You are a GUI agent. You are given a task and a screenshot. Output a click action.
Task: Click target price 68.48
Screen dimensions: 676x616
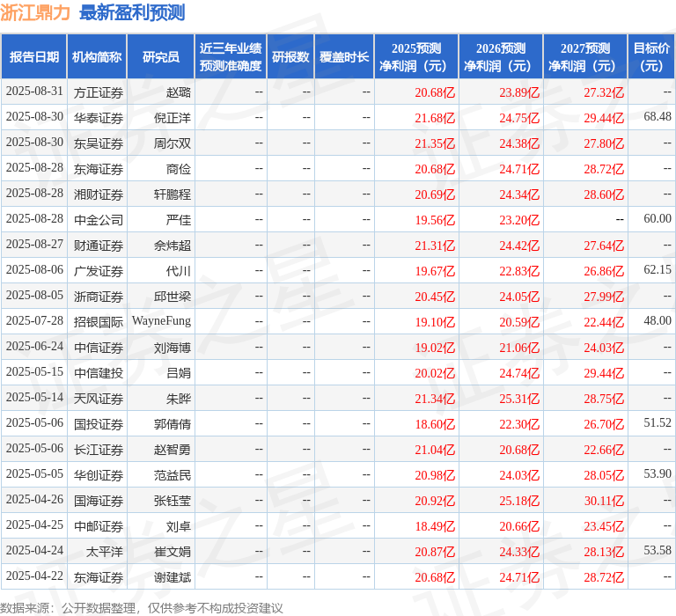pyautogui.click(x=658, y=116)
